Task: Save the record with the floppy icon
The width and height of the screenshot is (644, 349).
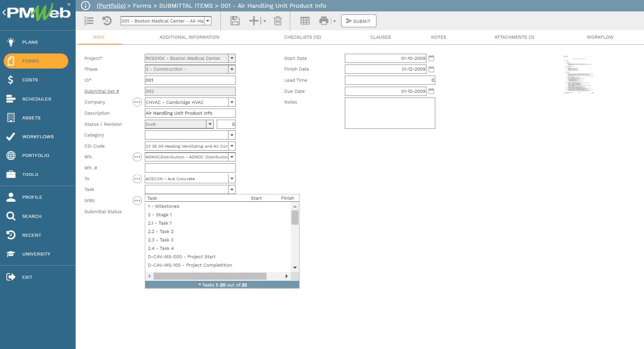Action: click(x=235, y=21)
